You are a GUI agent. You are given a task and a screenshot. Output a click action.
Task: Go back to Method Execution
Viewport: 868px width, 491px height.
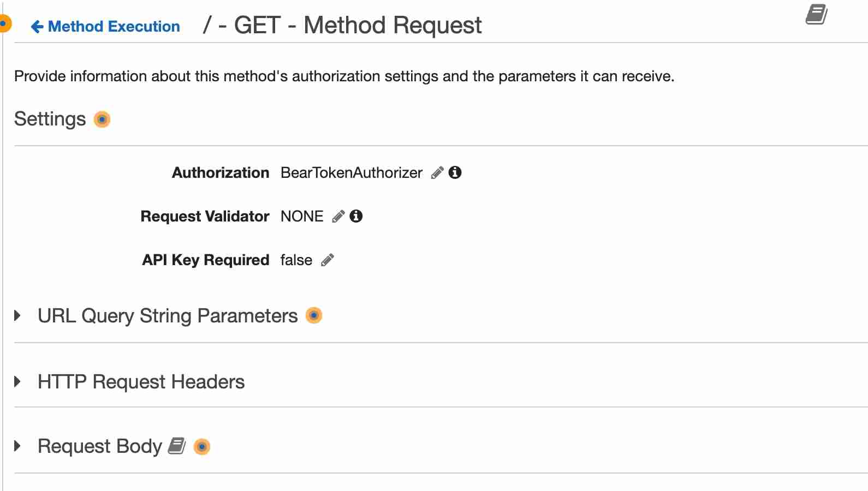(105, 26)
